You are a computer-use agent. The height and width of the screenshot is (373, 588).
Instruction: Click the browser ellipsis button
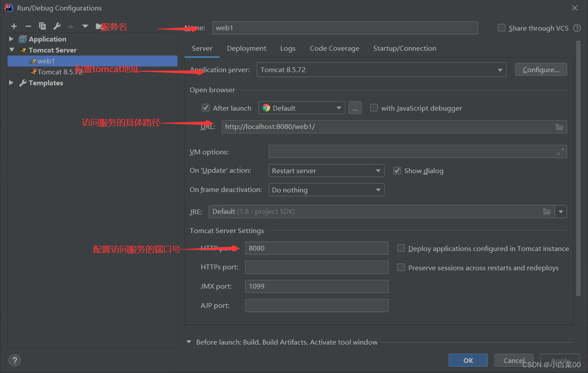pos(355,108)
